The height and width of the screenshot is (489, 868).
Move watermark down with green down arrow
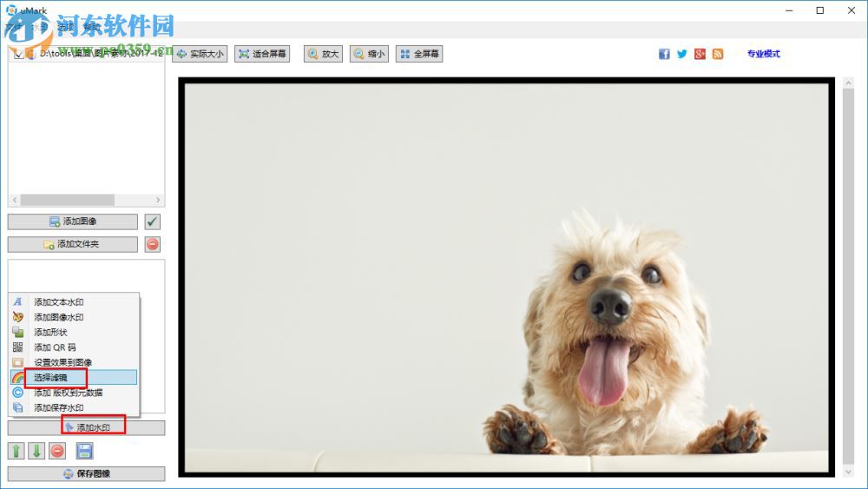pos(36,451)
